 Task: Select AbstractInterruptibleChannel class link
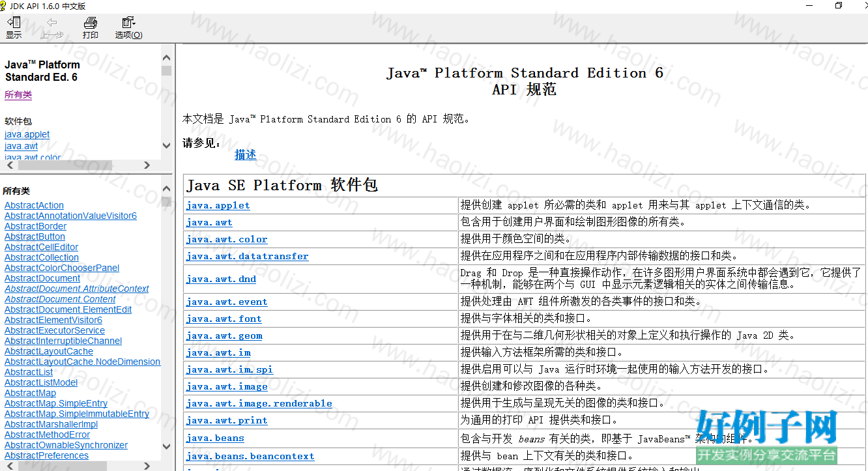[63, 341]
